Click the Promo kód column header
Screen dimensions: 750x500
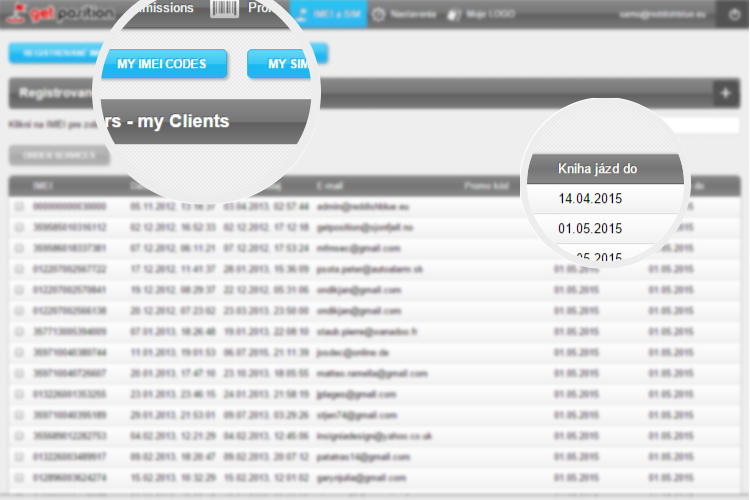pyautogui.click(x=486, y=186)
